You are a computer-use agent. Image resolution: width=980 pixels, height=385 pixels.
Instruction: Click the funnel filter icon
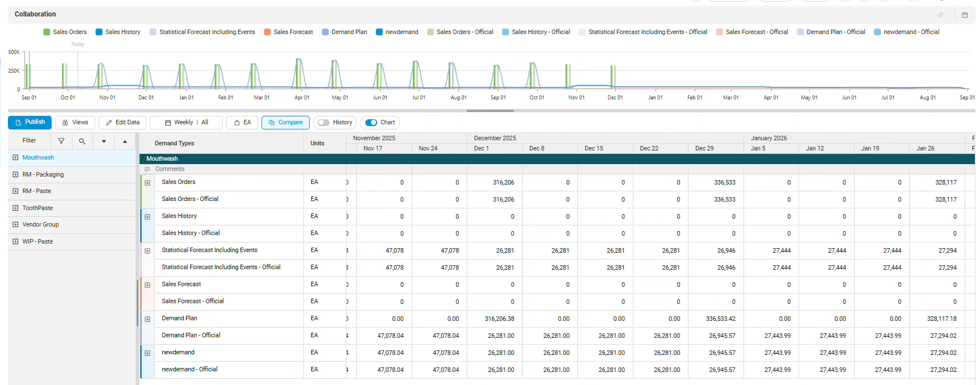click(x=61, y=141)
